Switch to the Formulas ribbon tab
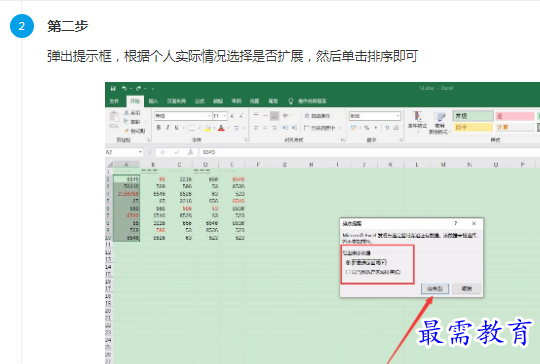 tap(200, 101)
